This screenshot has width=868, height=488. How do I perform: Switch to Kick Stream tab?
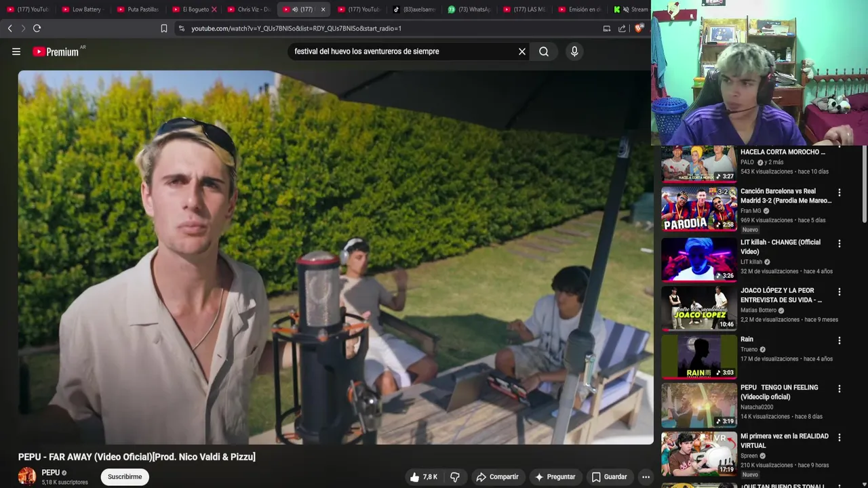tap(631, 9)
